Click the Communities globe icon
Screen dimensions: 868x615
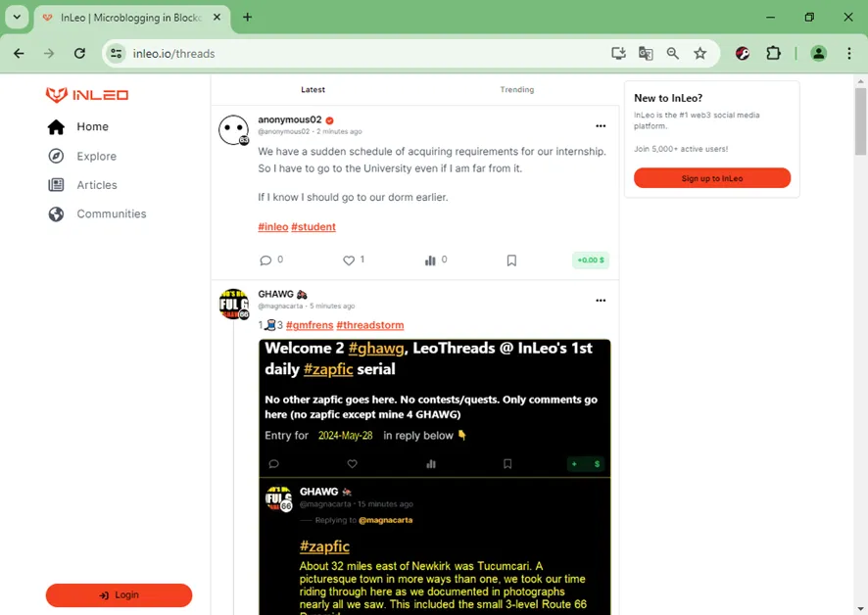coord(56,213)
